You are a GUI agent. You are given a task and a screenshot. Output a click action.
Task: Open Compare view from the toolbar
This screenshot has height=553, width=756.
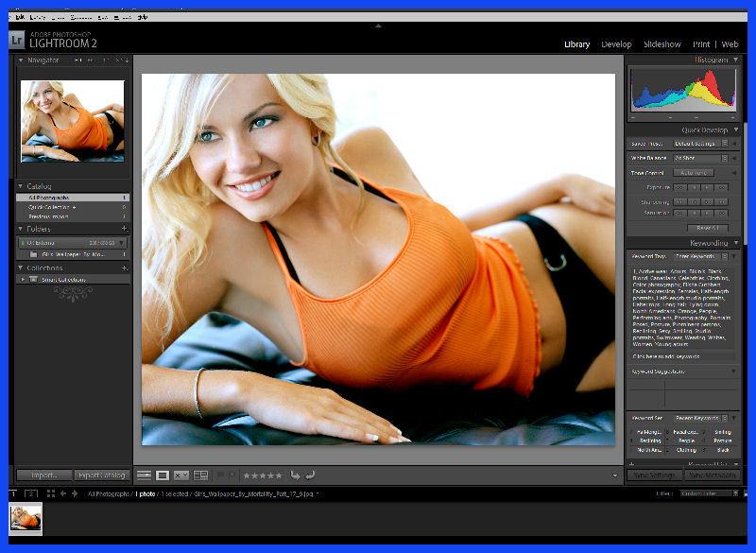coord(181,477)
